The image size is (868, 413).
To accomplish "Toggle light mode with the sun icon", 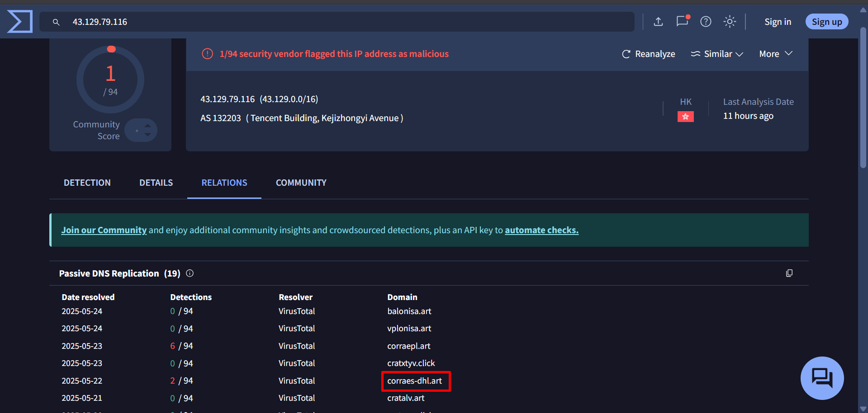I will pyautogui.click(x=730, y=21).
